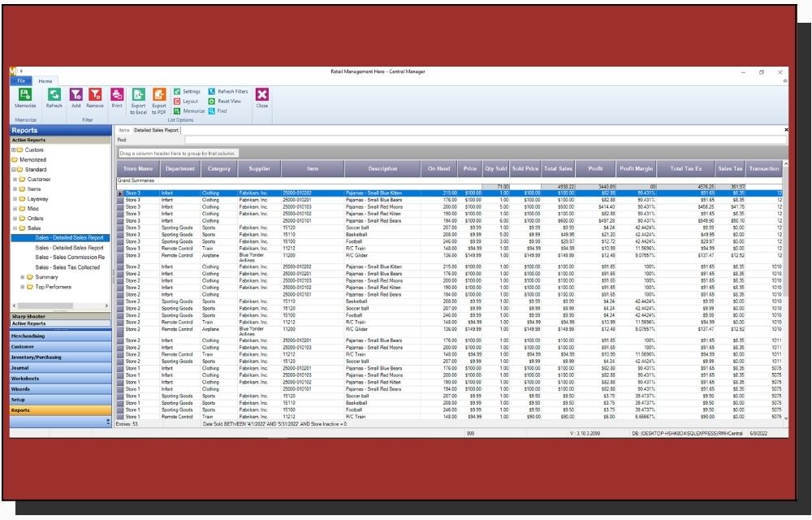This screenshot has height=520, width=812.
Task: Expand the Layaway reports folder
Action: pyautogui.click(x=15, y=199)
